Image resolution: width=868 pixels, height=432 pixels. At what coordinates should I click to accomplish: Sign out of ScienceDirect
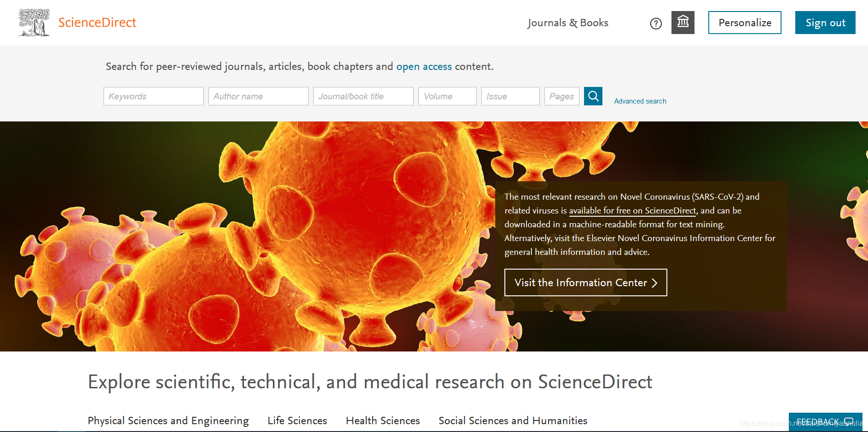click(x=825, y=23)
